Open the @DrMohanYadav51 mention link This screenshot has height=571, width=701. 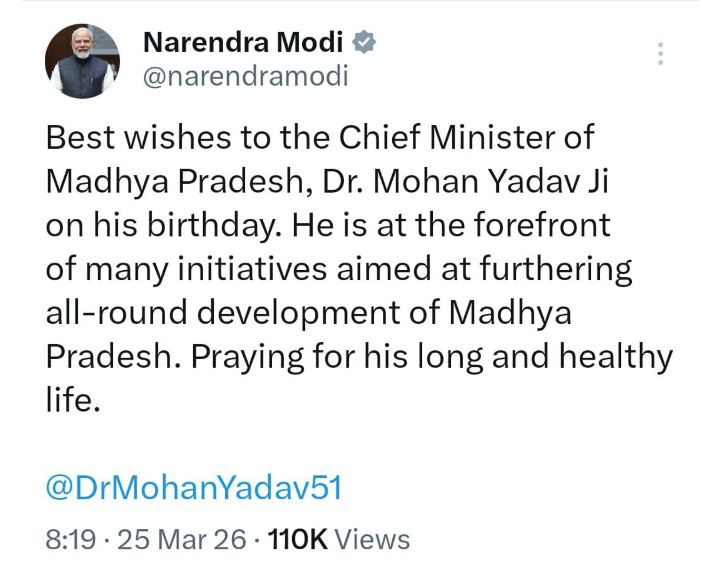click(x=194, y=487)
